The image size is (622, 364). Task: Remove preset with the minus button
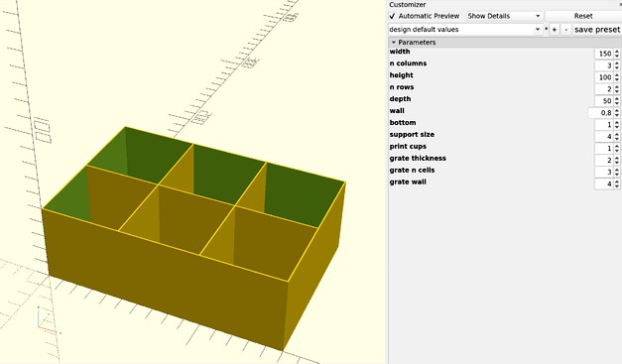[x=566, y=30]
